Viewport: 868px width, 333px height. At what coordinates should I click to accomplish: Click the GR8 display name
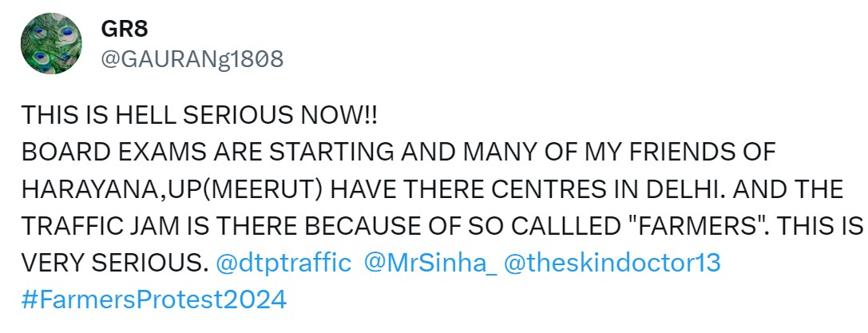(x=124, y=29)
